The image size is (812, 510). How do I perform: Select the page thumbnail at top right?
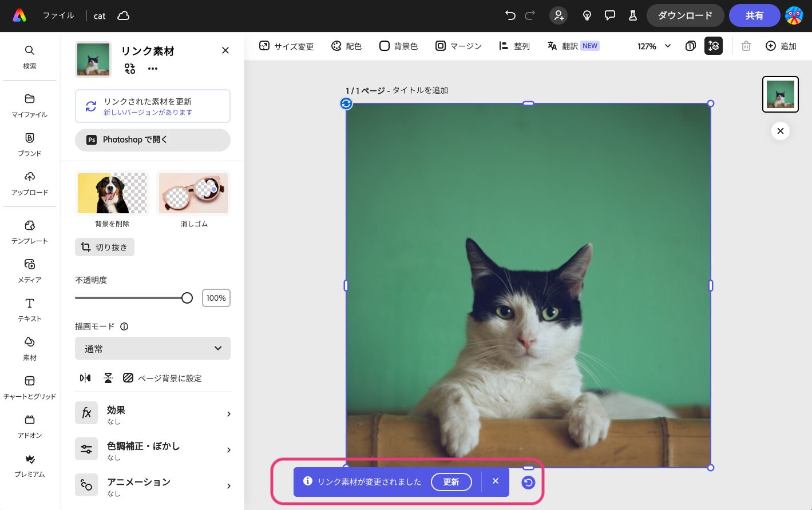pos(780,94)
